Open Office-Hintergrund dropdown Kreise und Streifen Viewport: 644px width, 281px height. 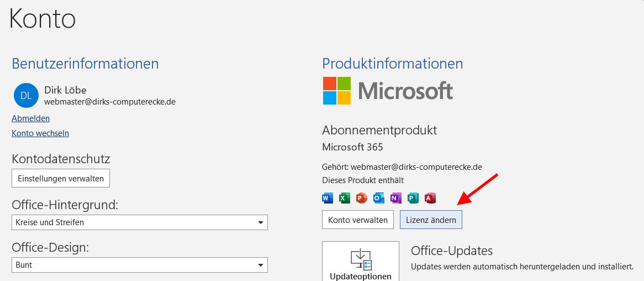coord(140,222)
